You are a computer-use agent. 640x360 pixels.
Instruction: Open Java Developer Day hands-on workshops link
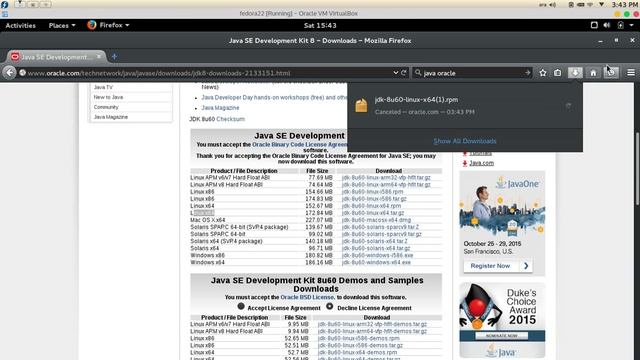pos(274,98)
